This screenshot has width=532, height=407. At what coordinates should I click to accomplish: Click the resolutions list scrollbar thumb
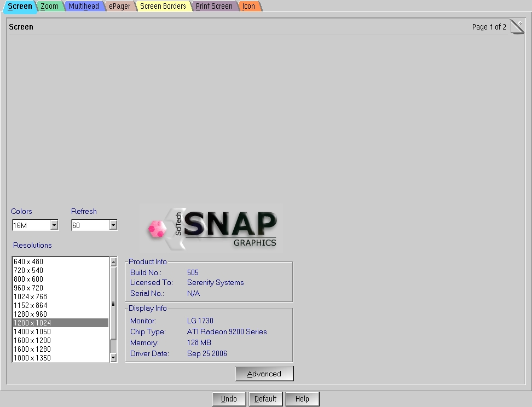113,303
